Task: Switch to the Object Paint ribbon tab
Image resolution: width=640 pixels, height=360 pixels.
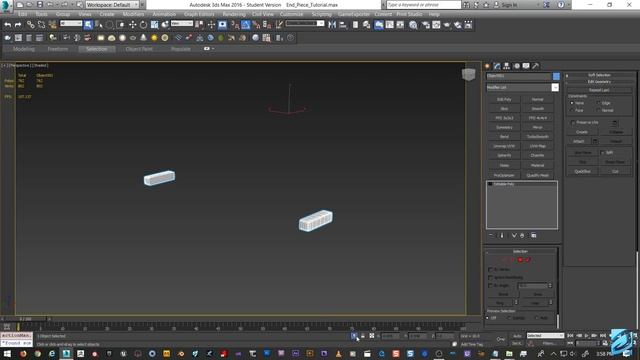Action: 139,49
